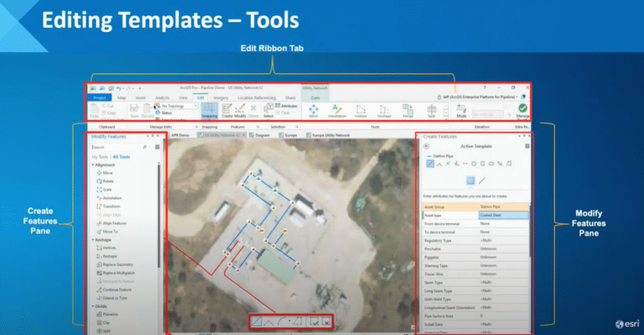Switch to the View ribbon tab
Viewport: 644px width, 335px height.
click(x=183, y=98)
